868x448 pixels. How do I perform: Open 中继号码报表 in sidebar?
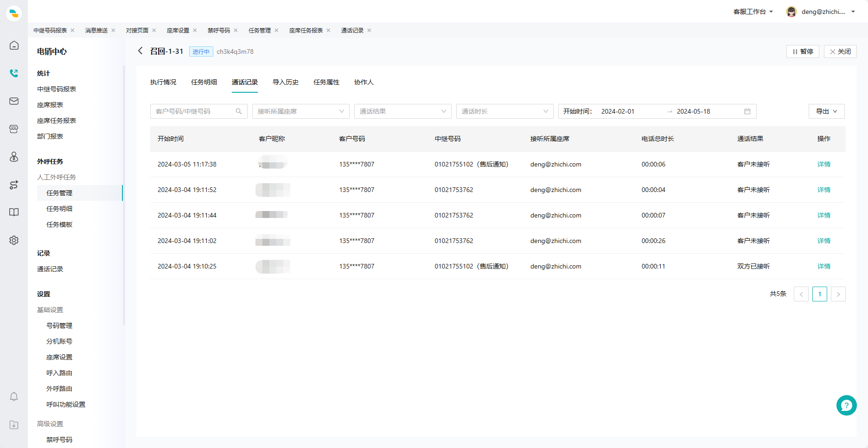coord(57,89)
